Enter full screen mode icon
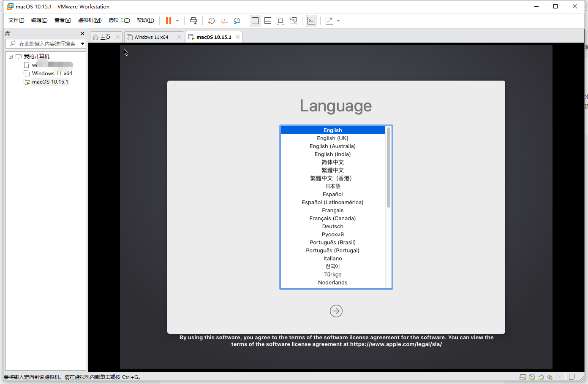 point(280,21)
